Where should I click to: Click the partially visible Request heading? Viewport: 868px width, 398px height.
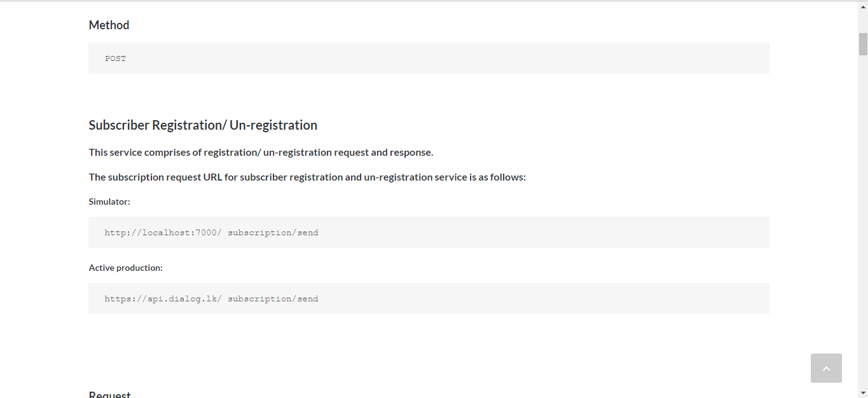110,394
